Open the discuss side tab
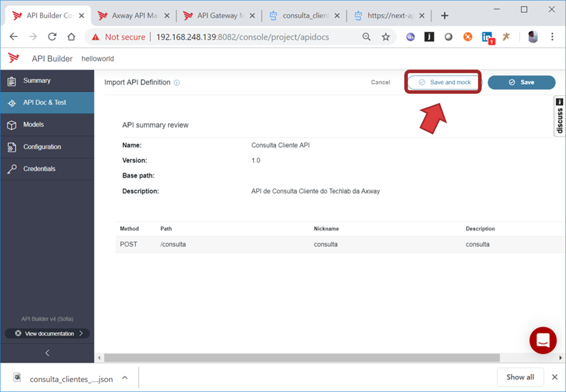This screenshot has width=566, height=392. click(x=560, y=116)
